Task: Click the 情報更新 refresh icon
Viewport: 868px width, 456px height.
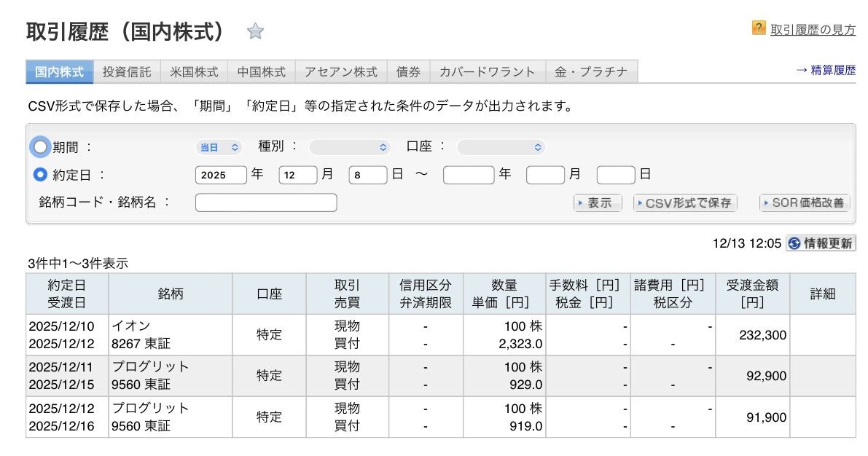Action: pyautogui.click(x=794, y=243)
